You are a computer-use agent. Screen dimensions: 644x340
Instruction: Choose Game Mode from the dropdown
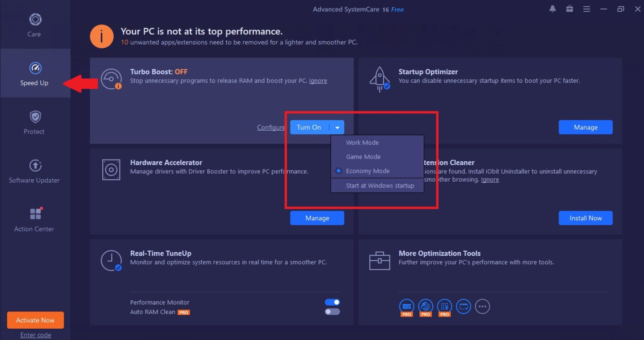tap(363, 157)
